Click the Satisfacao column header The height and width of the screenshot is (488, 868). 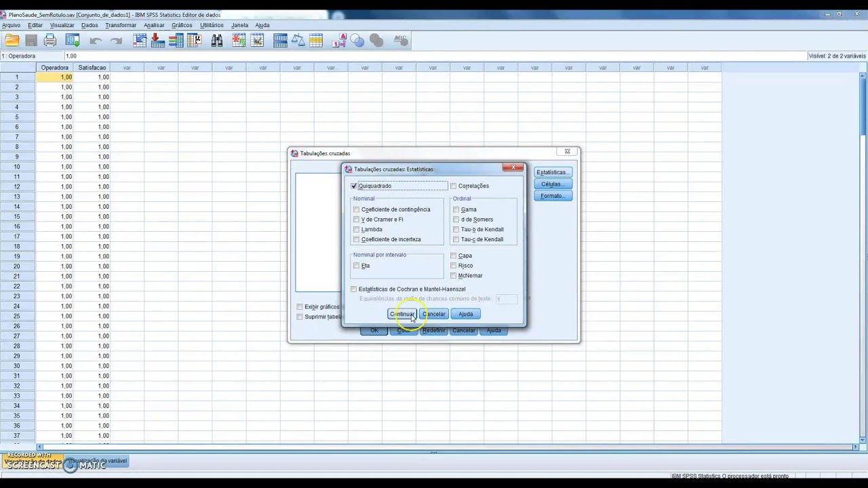point(92,68)
